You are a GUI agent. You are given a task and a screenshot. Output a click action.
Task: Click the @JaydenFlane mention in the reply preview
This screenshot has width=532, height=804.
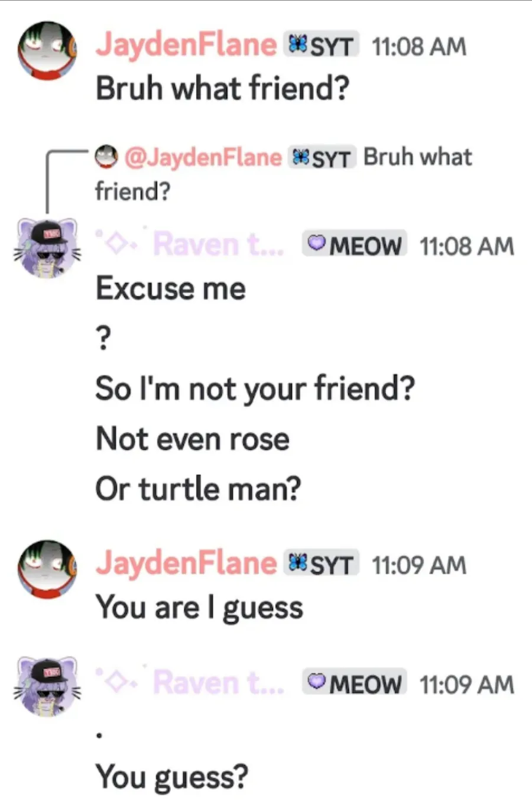[x=203, y=157]
